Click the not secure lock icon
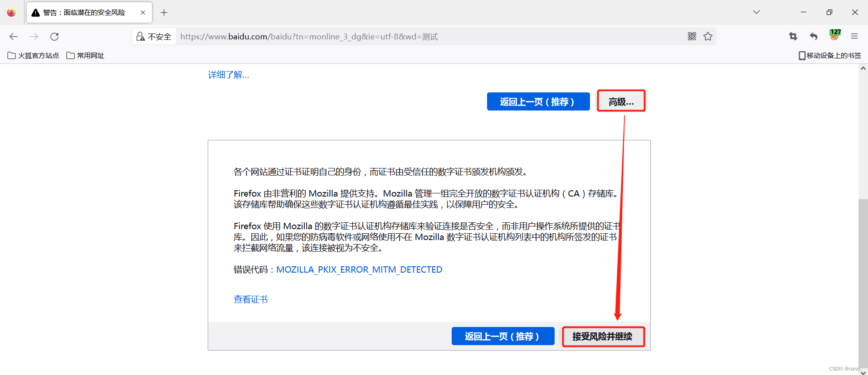868x375 pixels. 141,37
